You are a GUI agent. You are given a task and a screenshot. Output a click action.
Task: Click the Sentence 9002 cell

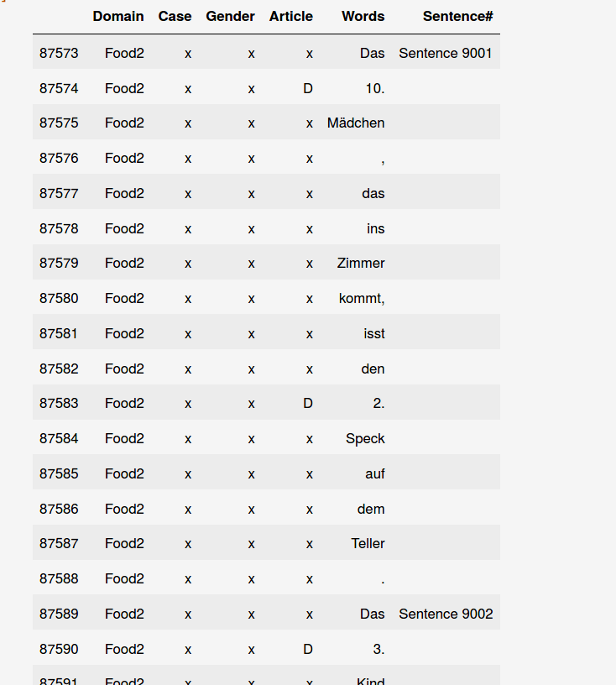click(446, 614)
